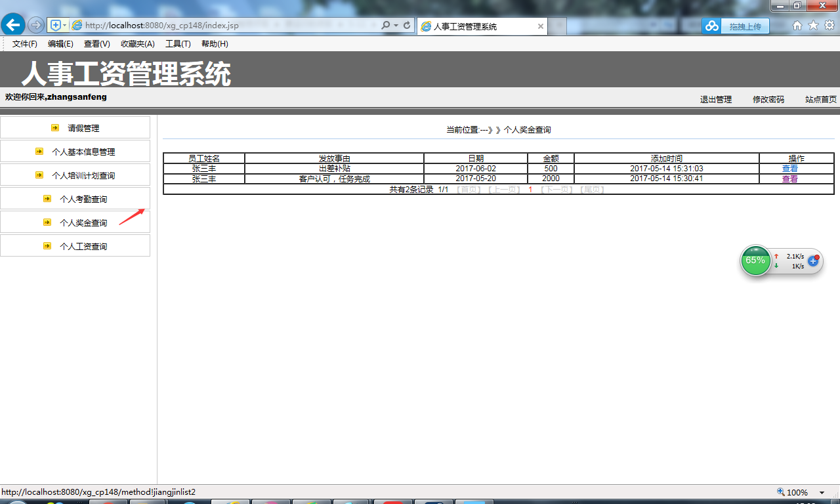Open 个人奖金查询 in the sidebar
The image size is (840, 504).
[x=83, y=223]
